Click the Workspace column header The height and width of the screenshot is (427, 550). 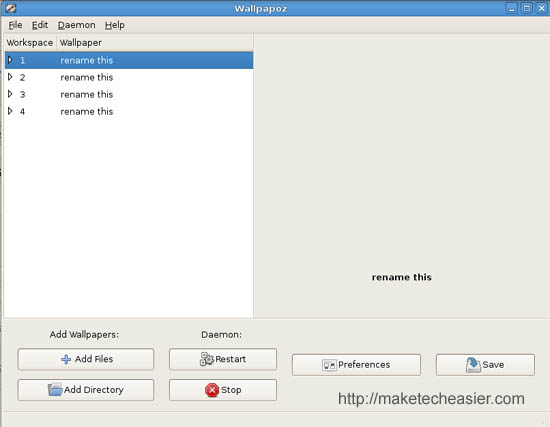tap(30, 43)
